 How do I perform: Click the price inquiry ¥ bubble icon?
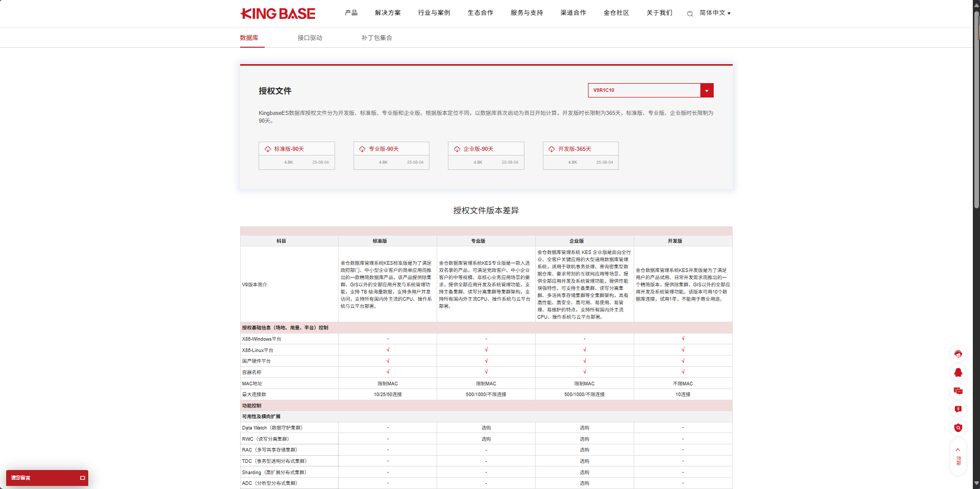tap(958, 409)
